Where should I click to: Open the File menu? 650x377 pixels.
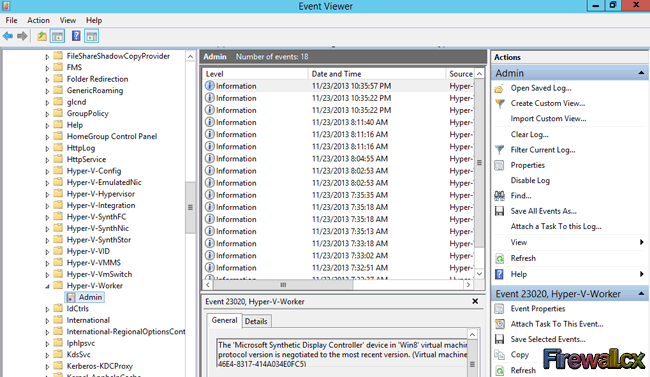tap(11, 20)
